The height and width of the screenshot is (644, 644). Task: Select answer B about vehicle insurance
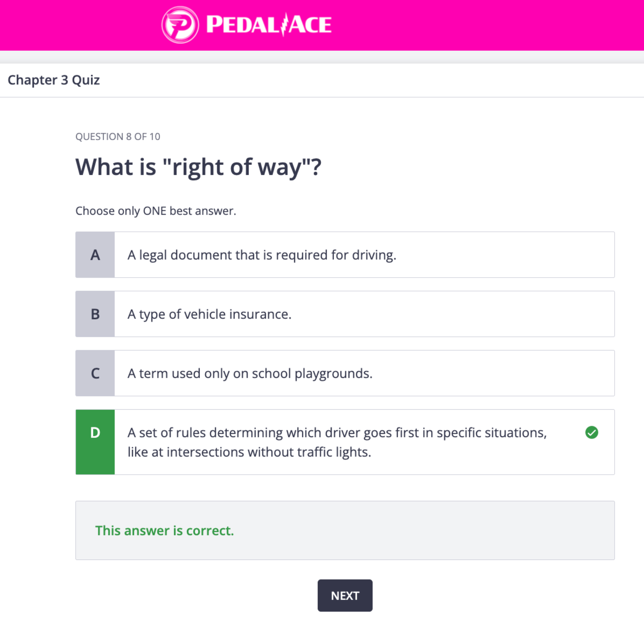[300, 314]
